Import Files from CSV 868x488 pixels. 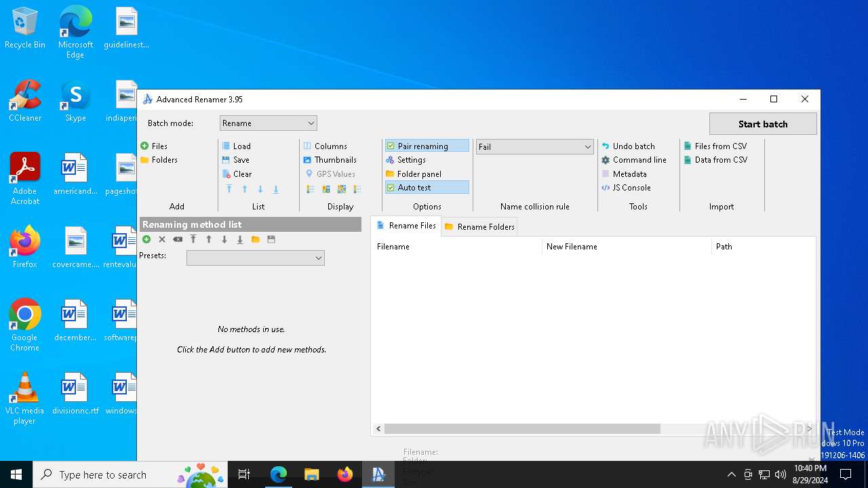[715, 146]
